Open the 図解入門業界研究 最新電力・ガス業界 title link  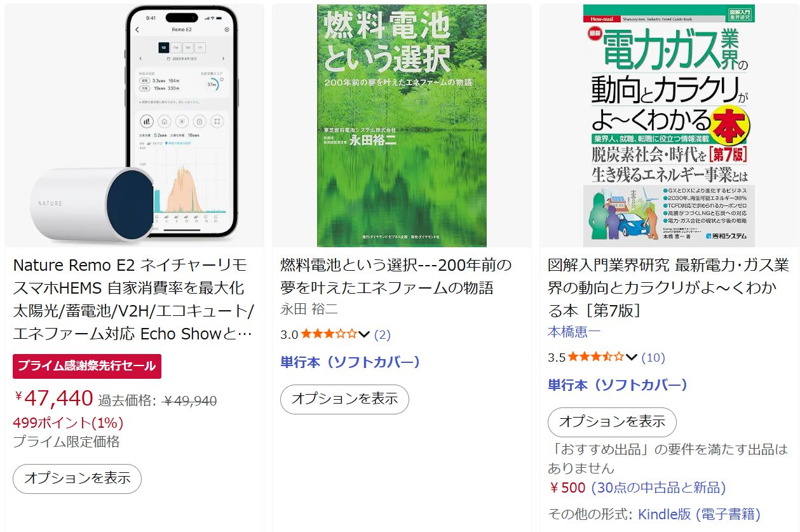point(668,288)
